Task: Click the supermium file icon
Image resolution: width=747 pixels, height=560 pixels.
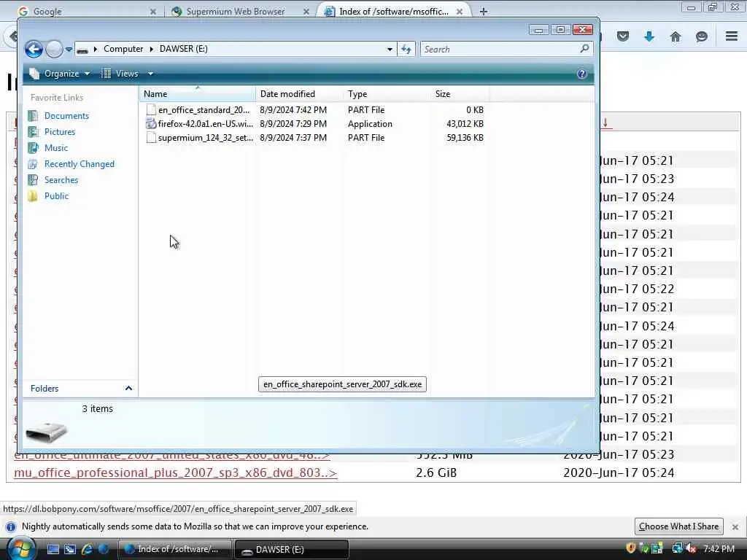Action: (151, 138)
